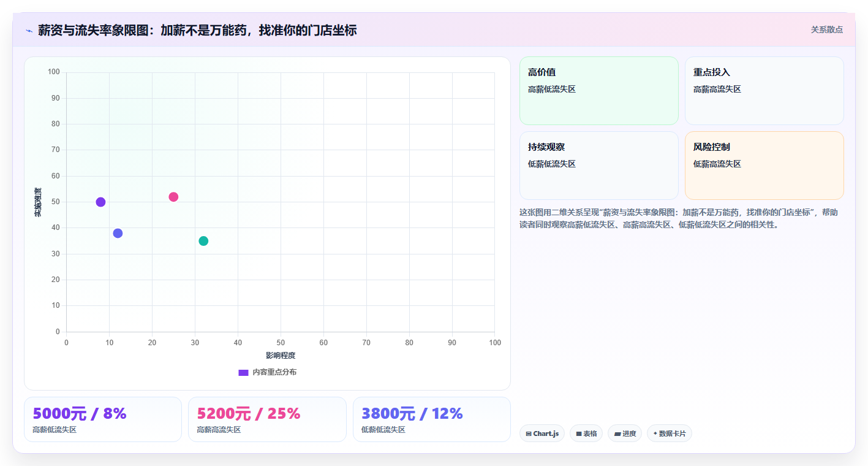
Task: Click the 5000元 / 8% data card
Action: 103,419
